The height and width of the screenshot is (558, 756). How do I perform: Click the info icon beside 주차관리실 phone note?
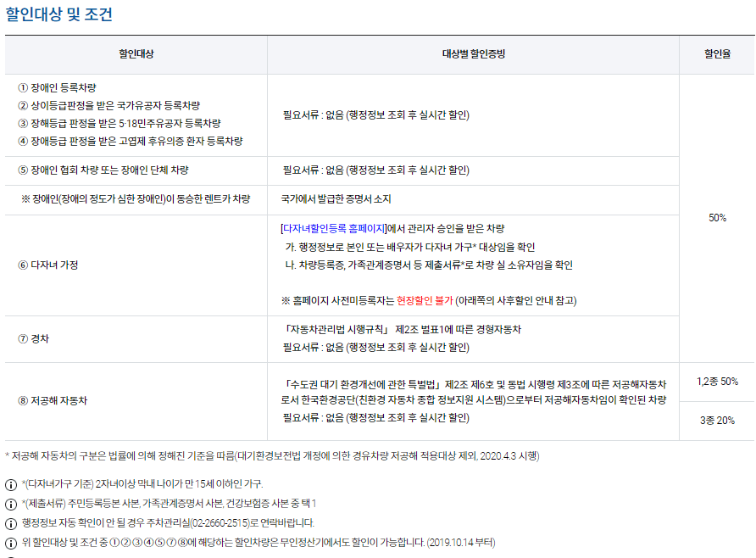coord(11,524)
